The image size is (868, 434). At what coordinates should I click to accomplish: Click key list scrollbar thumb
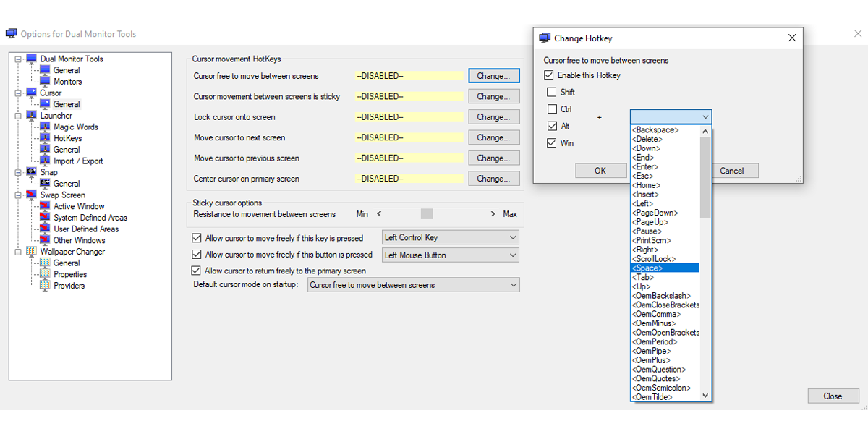706,177
